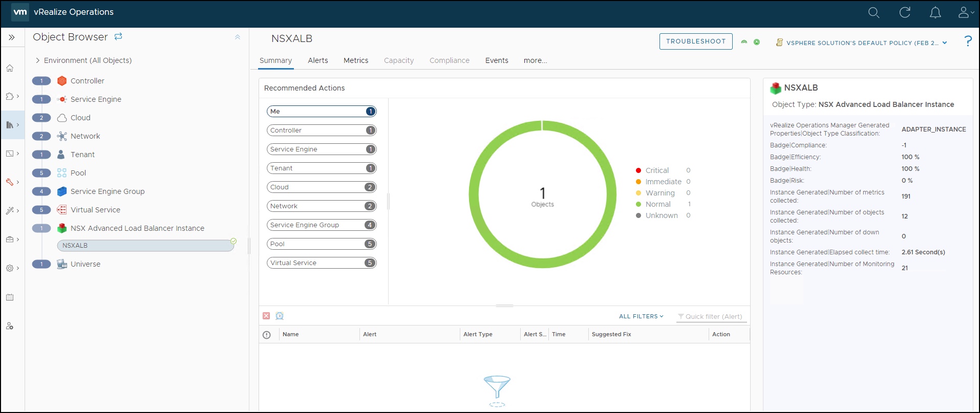Select the Network pill in Recommended Actions
980x413 pixels.
[322, 206]
